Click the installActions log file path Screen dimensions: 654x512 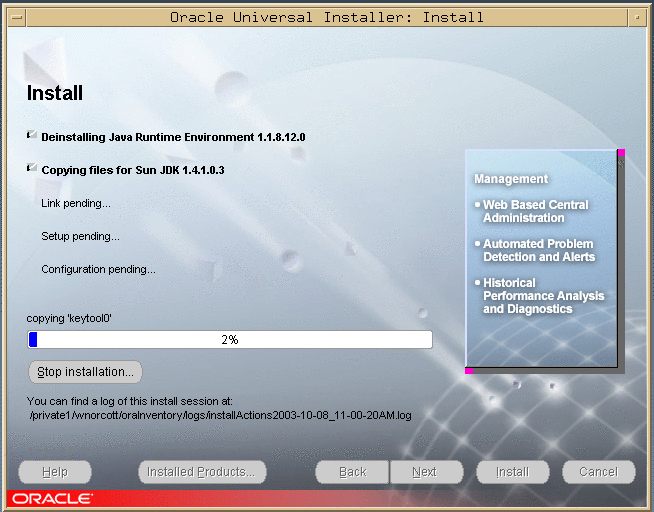click(x=221, y=415)
